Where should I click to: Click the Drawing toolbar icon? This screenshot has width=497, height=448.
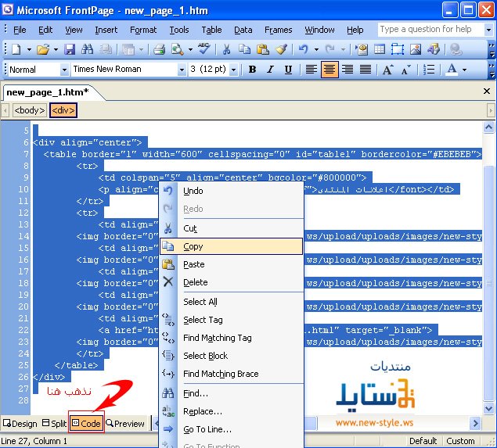click(434, 49)
